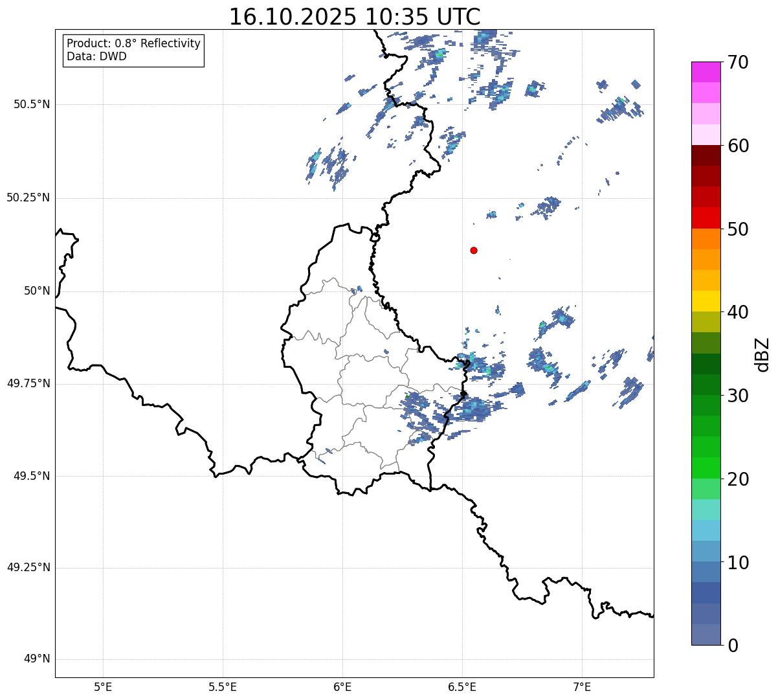Click the "6°E" longitude label

[x=342, y=687]
